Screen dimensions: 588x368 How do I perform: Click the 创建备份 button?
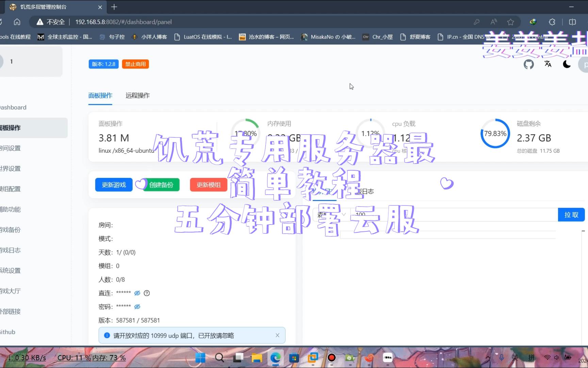(x=161, y=185)
